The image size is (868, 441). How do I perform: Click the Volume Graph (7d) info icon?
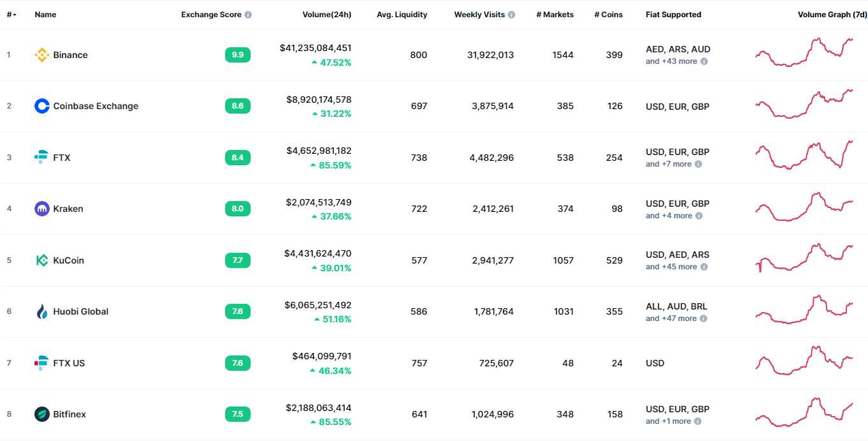pos(862,14)
